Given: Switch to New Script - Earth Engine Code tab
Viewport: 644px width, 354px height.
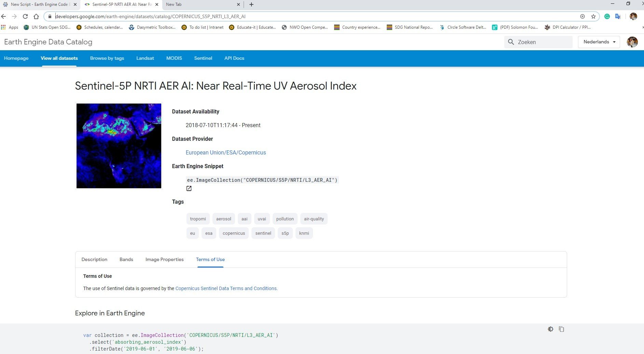Looking at the screenshot, I should pyautogui.click(x=40, y=4).
